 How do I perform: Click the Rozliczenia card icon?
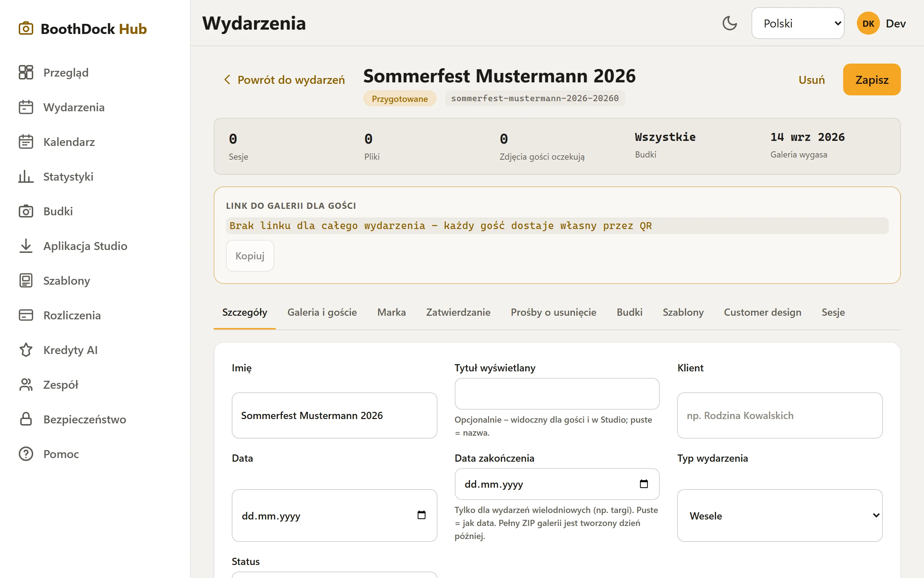click(x=26, y=315)
